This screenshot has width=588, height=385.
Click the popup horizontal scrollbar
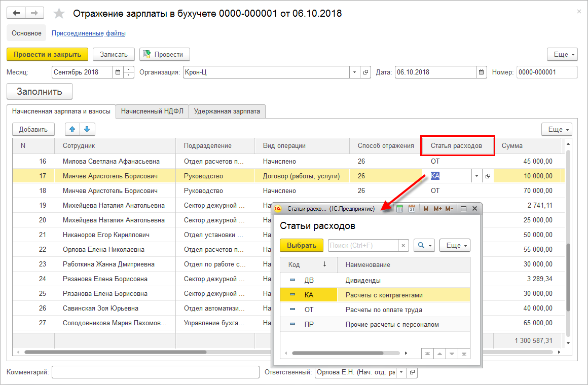338,353
